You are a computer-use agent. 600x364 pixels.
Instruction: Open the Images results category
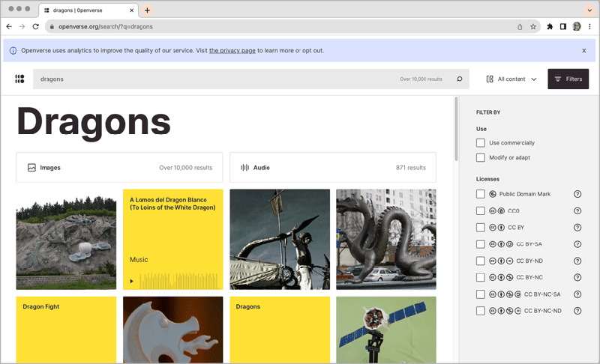[x=119, y=167]
